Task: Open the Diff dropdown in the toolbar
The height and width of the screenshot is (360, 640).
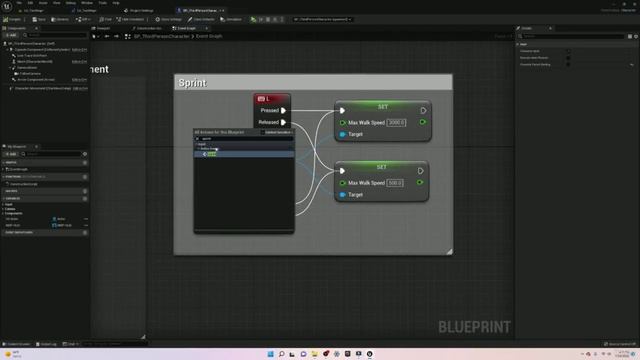Action: point(83,19)
